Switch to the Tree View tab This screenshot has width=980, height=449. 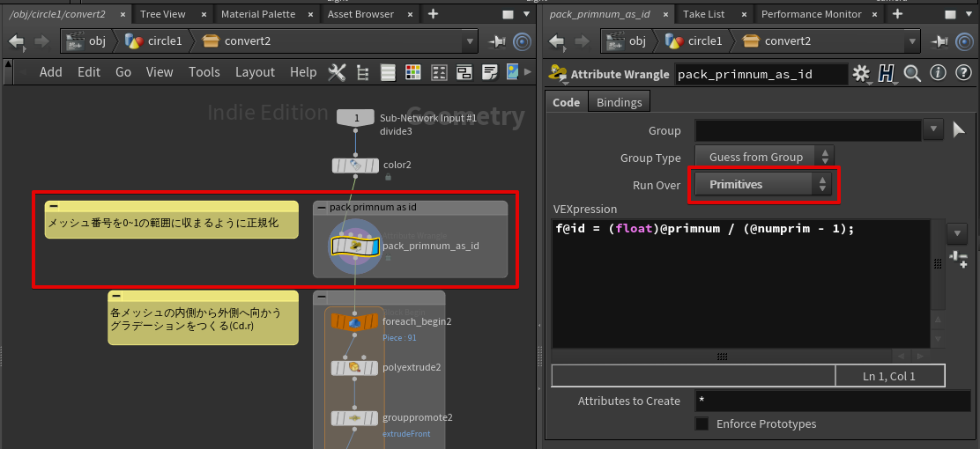pyautogui.click(x=163, y=14)
